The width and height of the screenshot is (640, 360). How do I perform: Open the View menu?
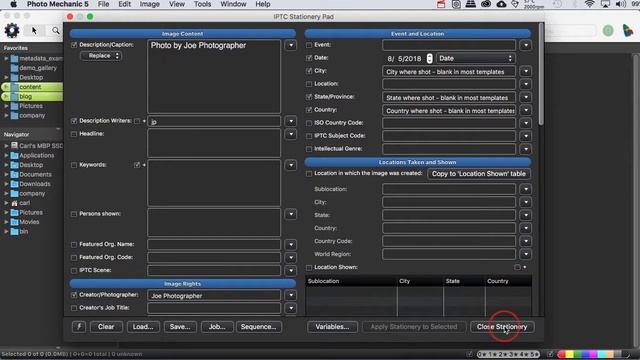pyautogui.click(x=177, y=4)
